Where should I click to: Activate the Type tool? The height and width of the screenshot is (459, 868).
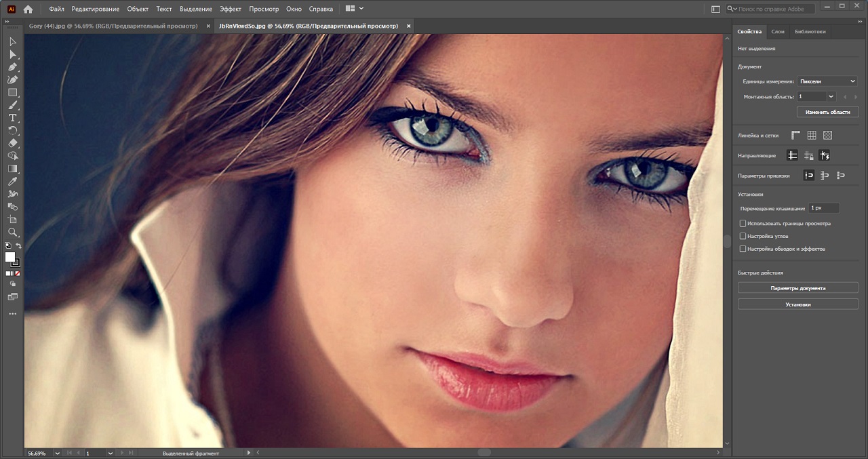tap(12, 118)
